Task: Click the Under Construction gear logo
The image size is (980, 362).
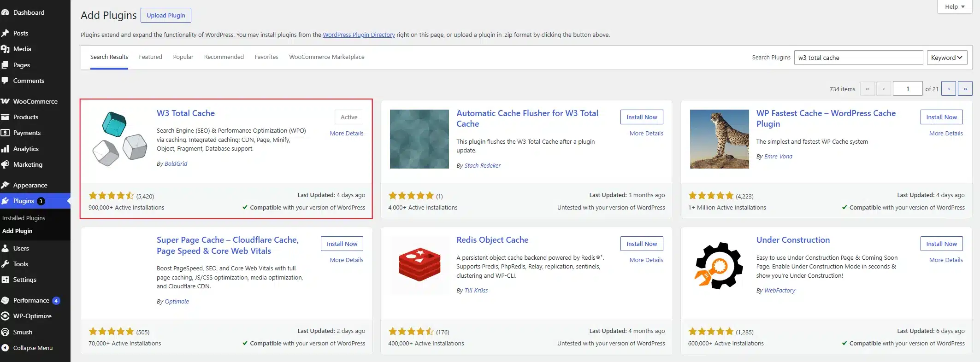Action: click(719, 265)
